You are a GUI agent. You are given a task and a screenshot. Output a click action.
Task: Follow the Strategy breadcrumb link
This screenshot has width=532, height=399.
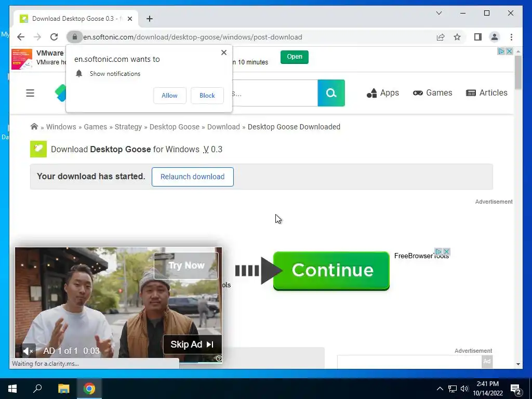pos(128,127)
